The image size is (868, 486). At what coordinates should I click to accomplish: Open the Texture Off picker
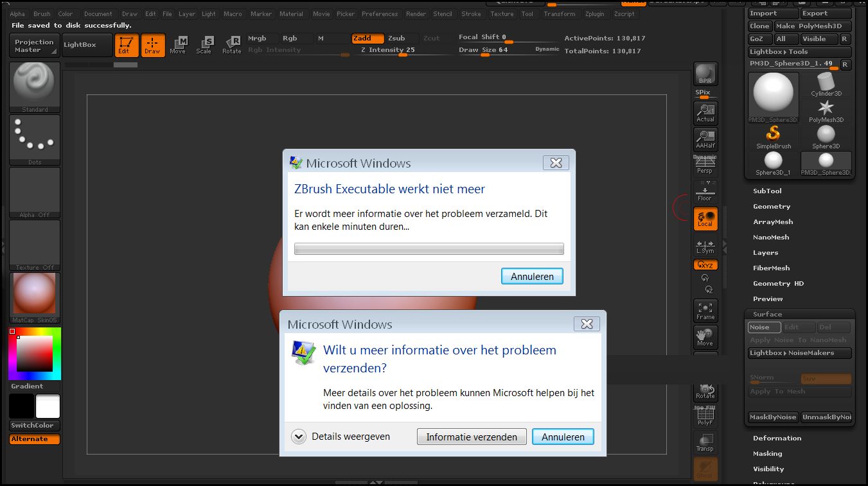(x=35, y=245)
